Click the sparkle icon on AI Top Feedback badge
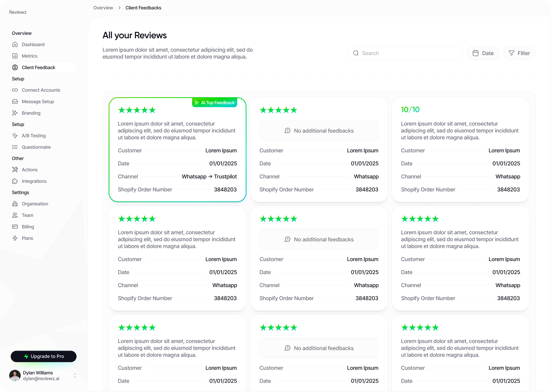 (x=197, y=103)
